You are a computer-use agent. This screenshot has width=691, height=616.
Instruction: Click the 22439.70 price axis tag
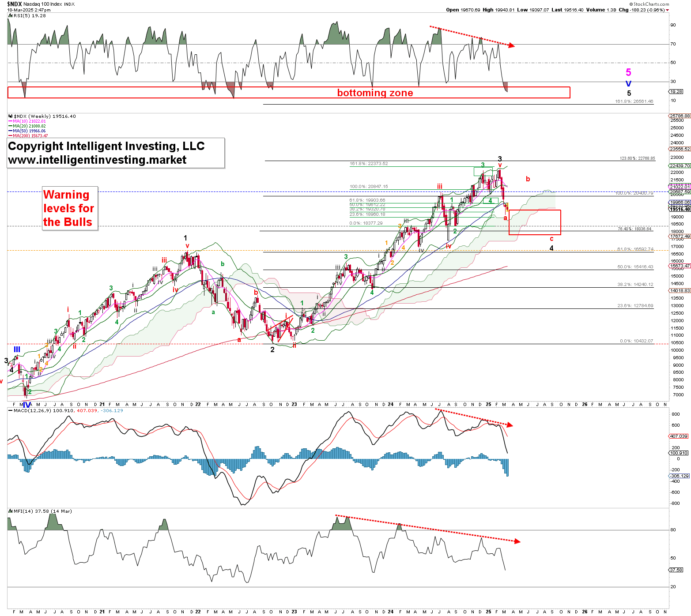pyautogui.click(x=680, y=166)
